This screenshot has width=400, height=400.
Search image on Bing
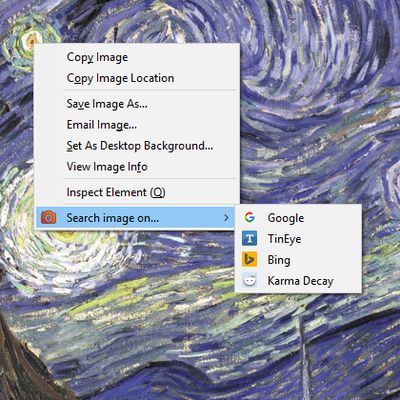298,260
